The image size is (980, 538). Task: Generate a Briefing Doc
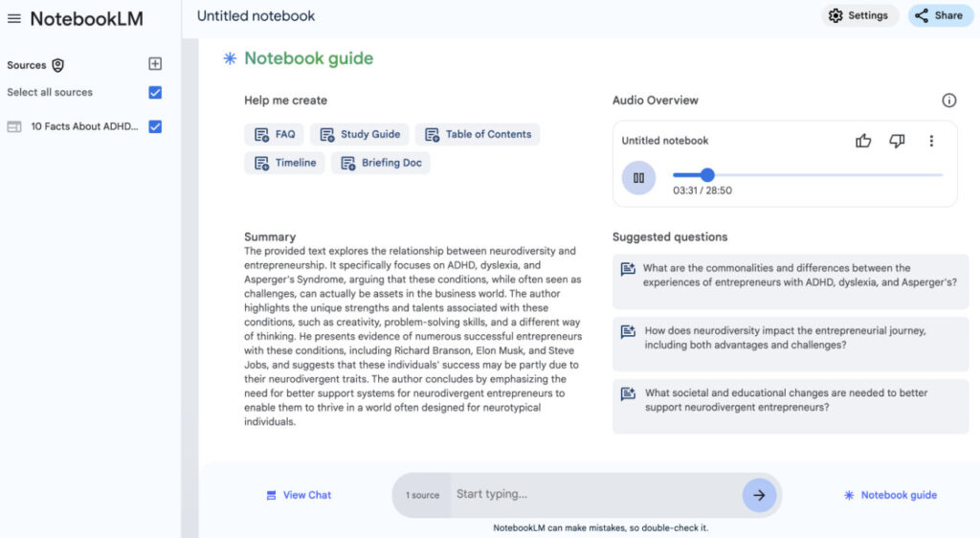(x=381, y=163)
